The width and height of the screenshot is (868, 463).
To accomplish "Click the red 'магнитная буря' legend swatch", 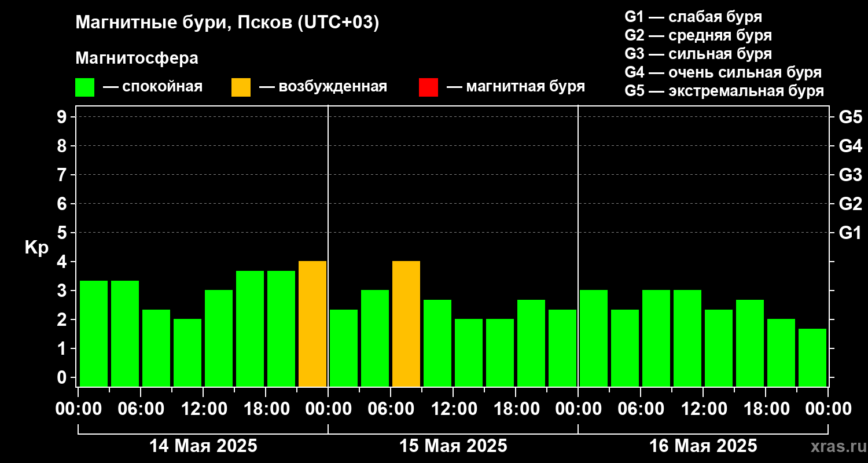I will tap(428, 87).
